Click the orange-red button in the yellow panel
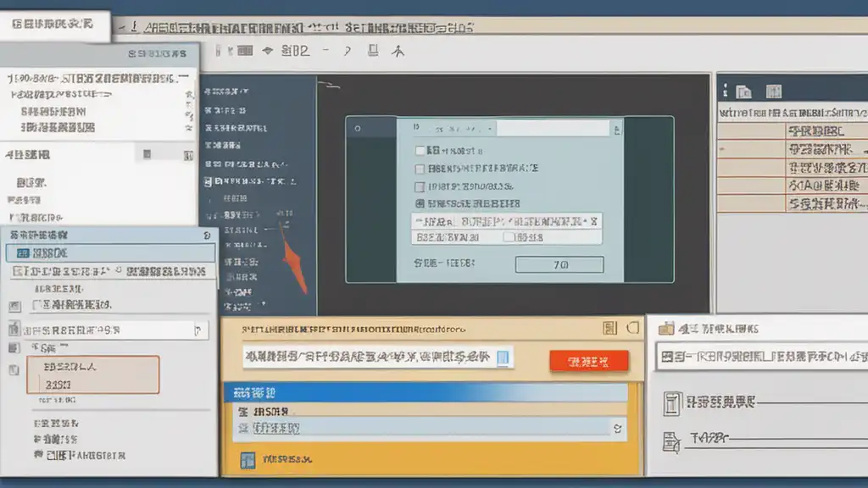Screen dimensions: 868x488 point(589,361)
